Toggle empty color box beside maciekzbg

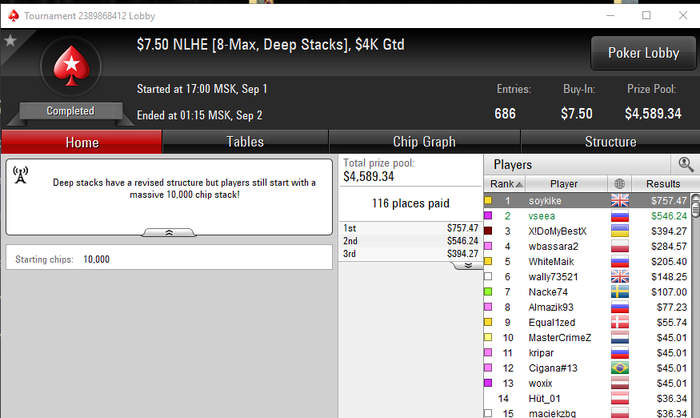coord(488,413)
